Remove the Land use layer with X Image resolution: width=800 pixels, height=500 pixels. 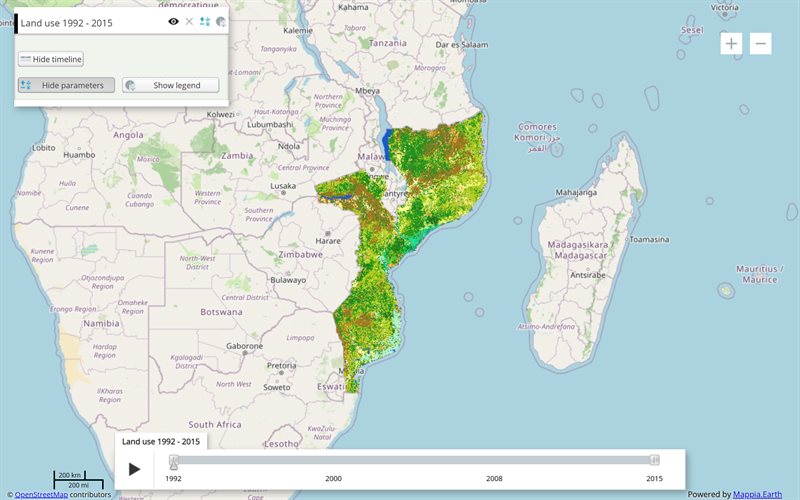[189, 21]
